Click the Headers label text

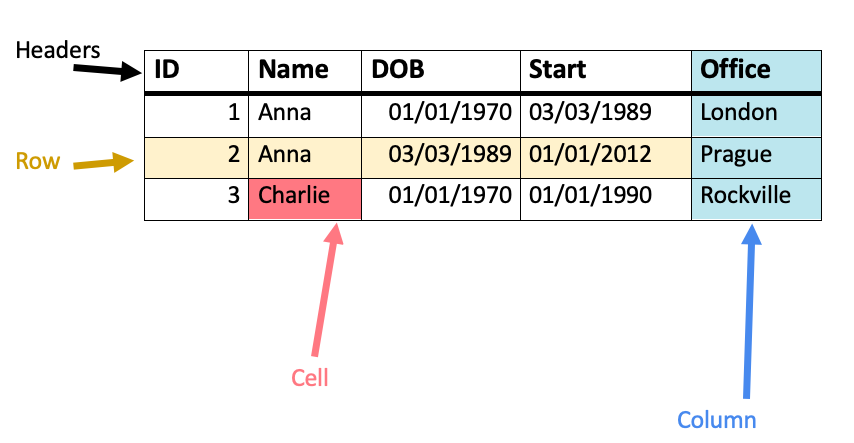[x=58, y=50]
